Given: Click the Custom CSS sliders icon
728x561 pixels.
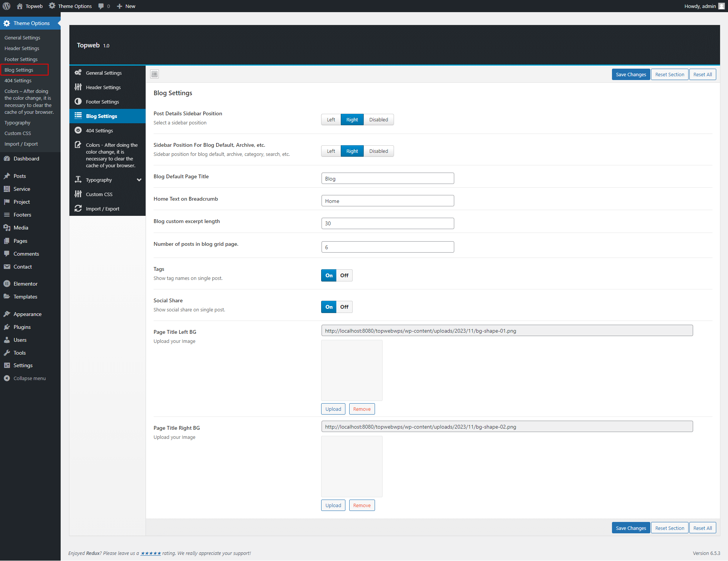Looking at the screenshot, I should click(78, 194).
